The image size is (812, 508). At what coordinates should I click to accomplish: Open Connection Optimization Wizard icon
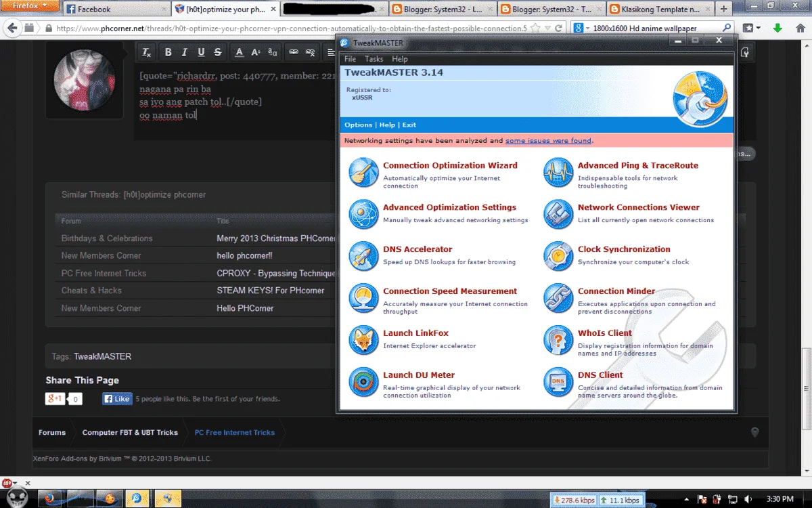point(363,172)
